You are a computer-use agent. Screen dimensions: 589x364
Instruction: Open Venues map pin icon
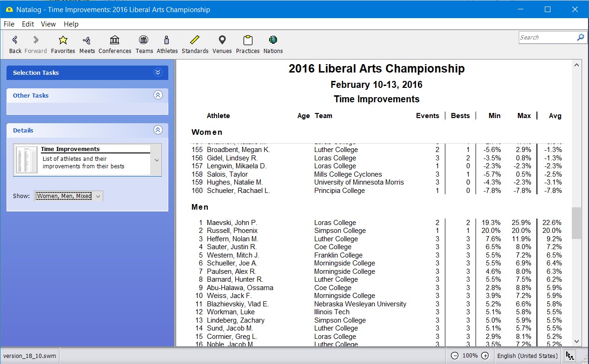222,40
